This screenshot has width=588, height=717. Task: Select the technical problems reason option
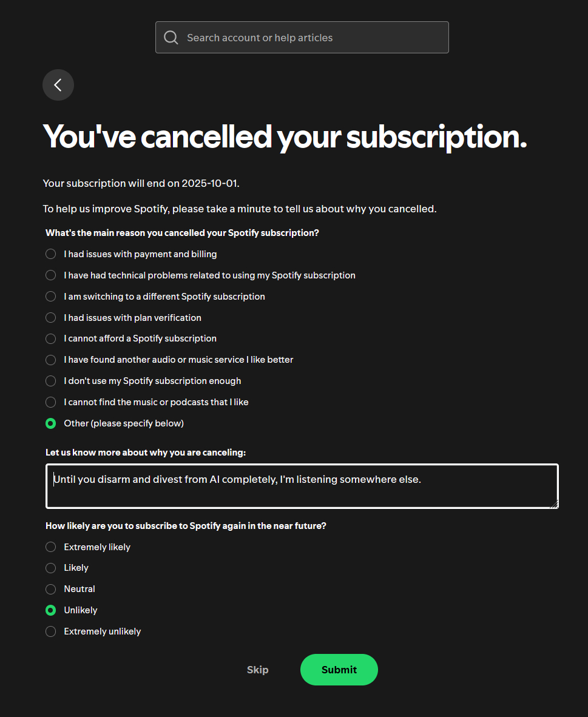tap(51, 275)
